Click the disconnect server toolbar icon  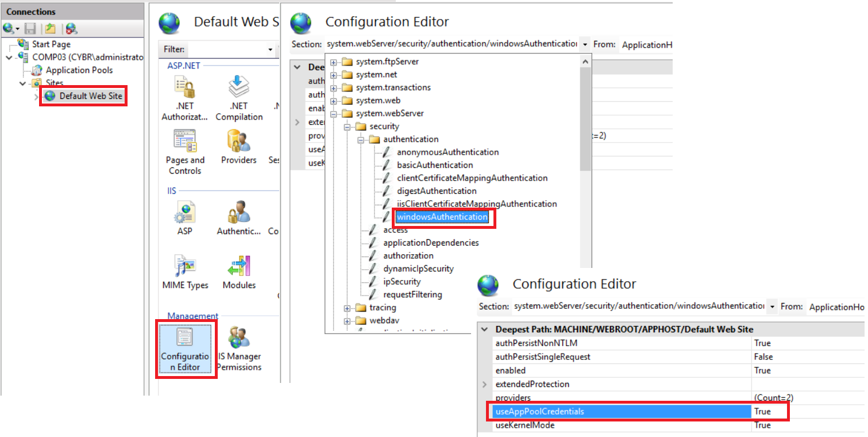coord(71,28)
